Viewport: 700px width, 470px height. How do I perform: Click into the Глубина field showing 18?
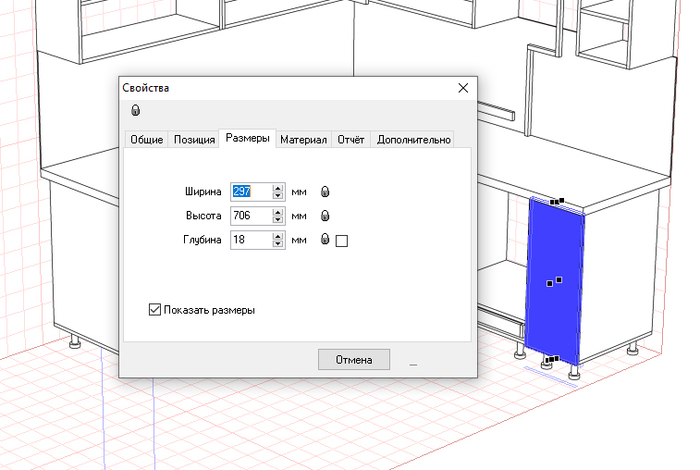pos(249,240)
